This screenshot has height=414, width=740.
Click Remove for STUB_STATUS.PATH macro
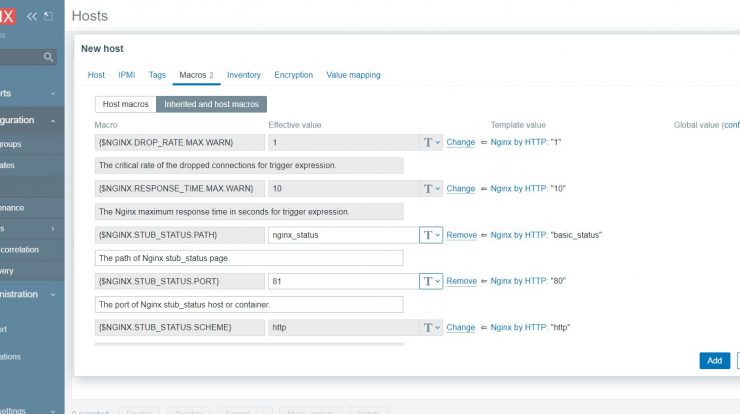tap(462, 235)
